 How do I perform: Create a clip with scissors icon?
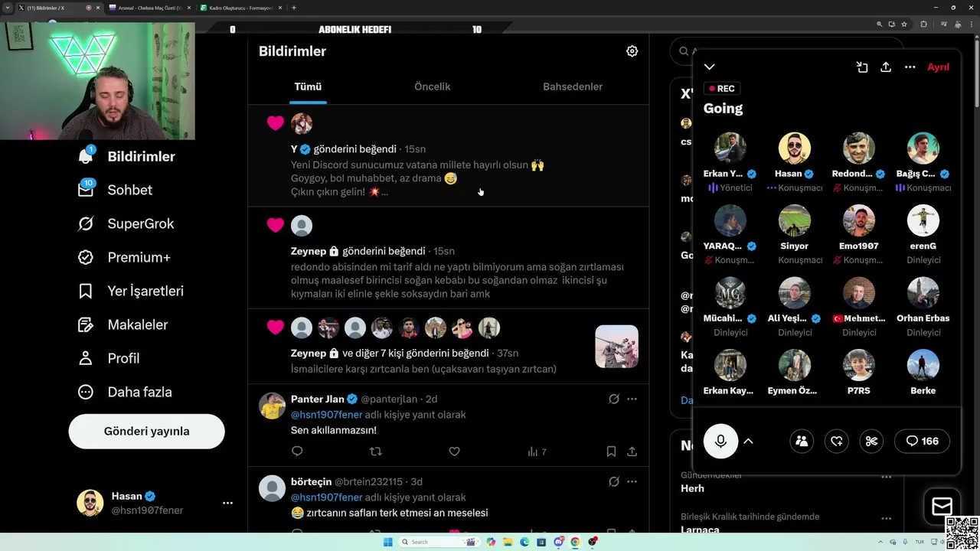[871, 441]
